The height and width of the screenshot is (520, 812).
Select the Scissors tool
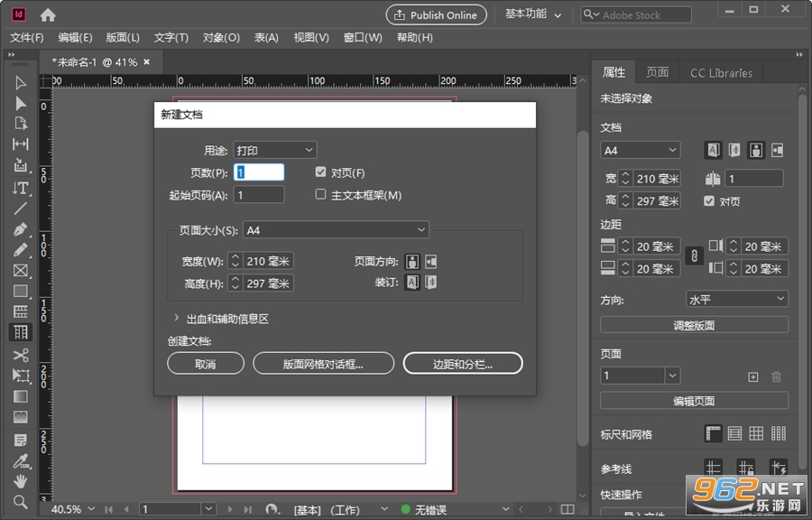coord(21,356)
